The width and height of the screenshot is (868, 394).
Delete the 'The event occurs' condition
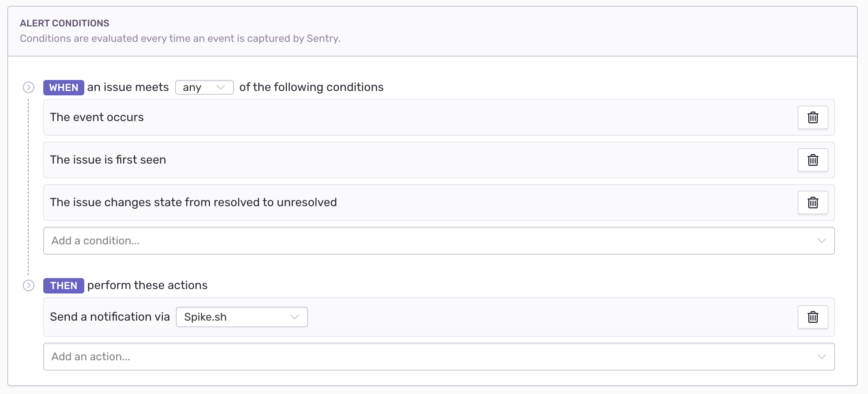pyautogui.click(x=813, y=117)
